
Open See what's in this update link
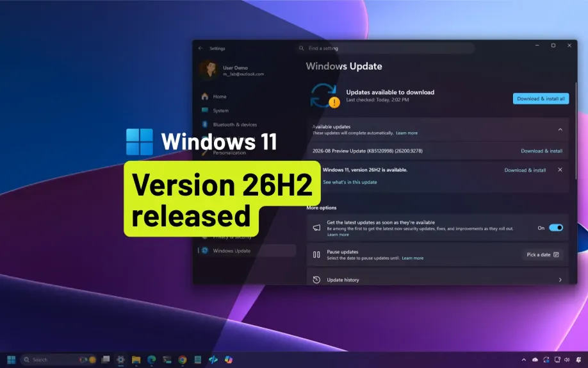point(350,181)
